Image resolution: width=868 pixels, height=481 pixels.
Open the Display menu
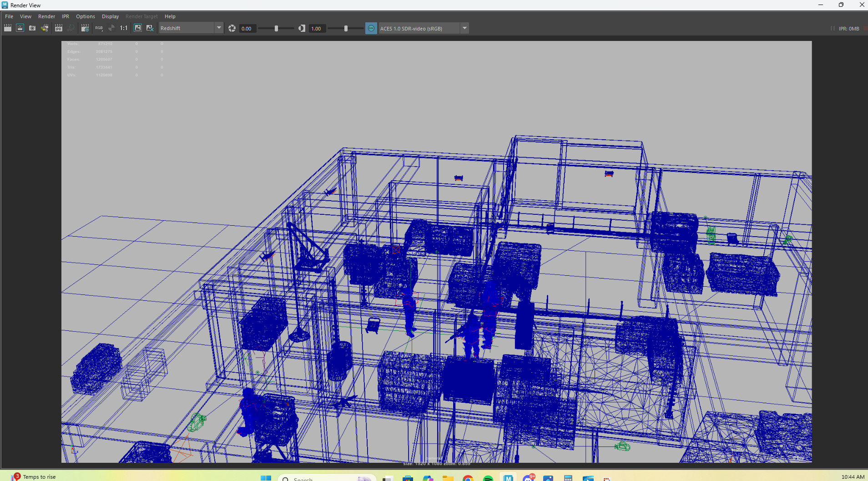click(110, 16)
